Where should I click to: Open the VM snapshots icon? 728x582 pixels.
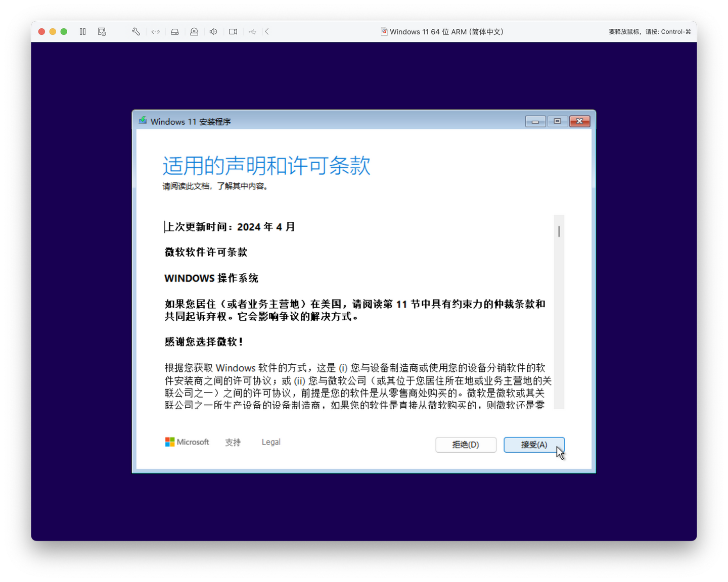(x=102, y=32)
